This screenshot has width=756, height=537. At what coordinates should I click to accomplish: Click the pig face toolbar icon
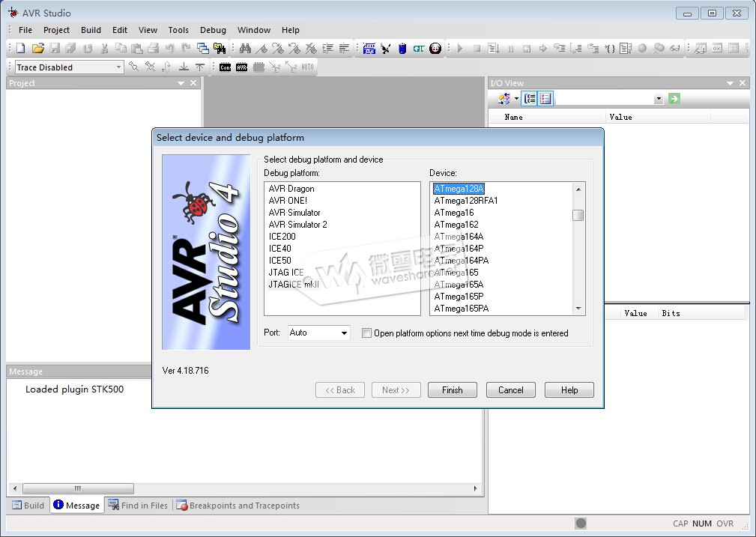point(435,49)
